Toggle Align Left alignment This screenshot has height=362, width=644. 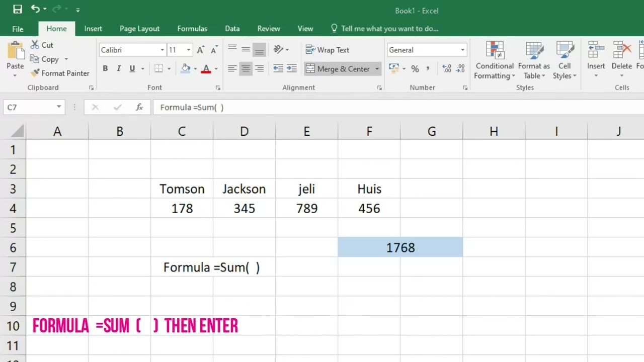coord(232,68)
